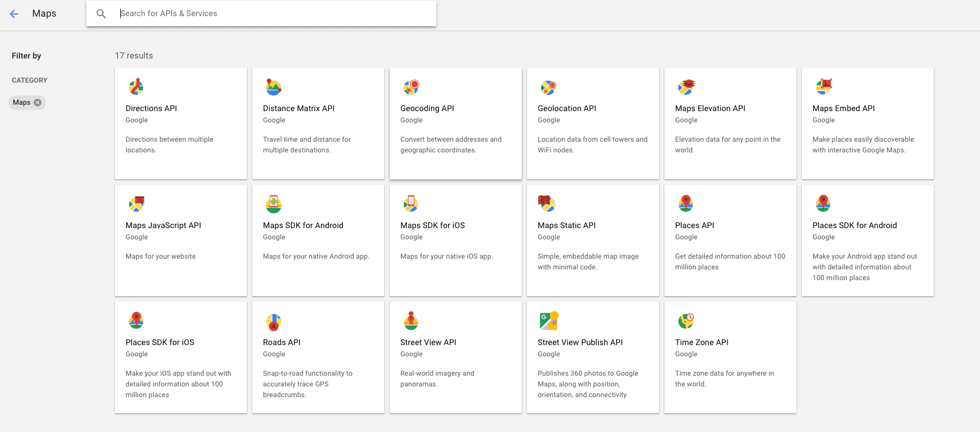This screenshot has width=980, height=432.
Task: Open the Geocoding API title
Action: click(x=427, y=108)
